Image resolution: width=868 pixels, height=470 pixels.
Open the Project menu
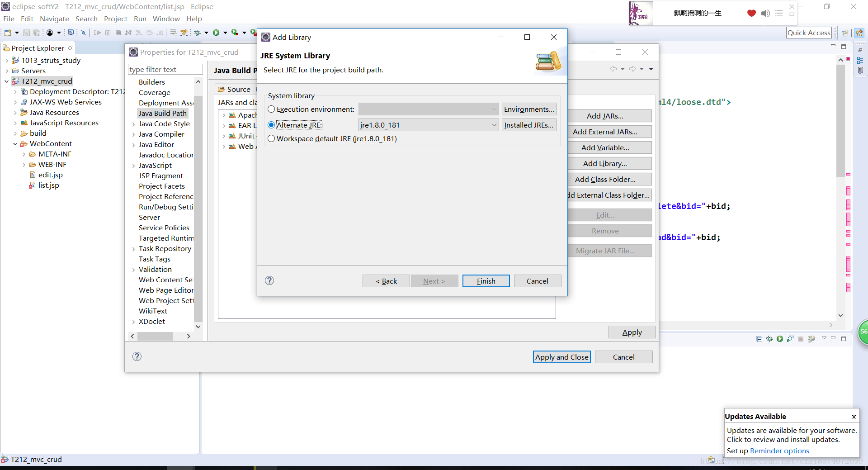coord(115,19)
